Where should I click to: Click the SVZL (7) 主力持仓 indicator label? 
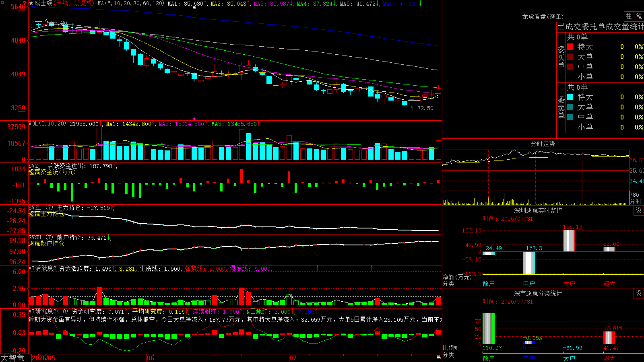pos(56,208)
